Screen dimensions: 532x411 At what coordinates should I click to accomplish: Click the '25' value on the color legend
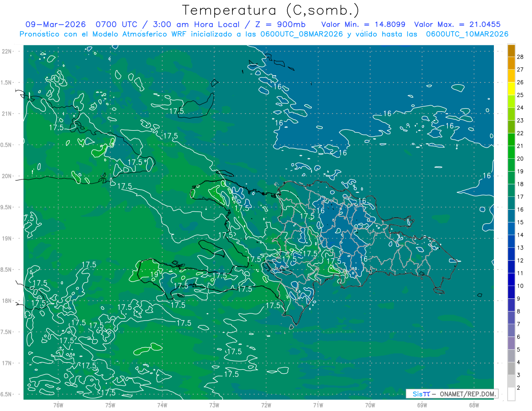[520, 95]
